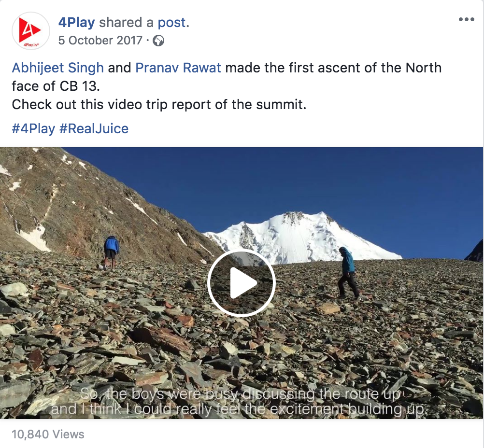Viewport: 484px width, 448px height.
Task: Open the 5 October 2017 timestamp
Action: pyautogui.click(x=100, y=41)
